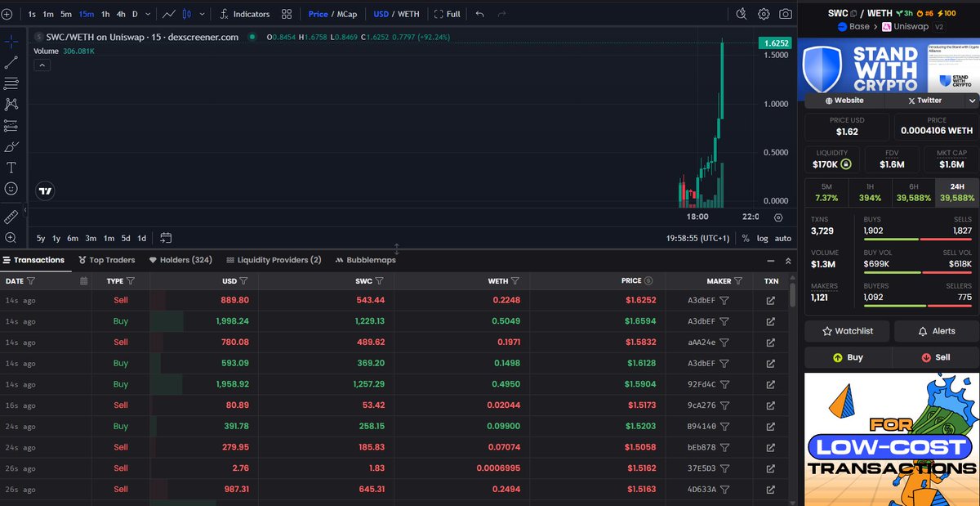Viewport: 980px width, 506px height.
Task: Switch to the Transactions tab
Action: click(x=33, y=260)
